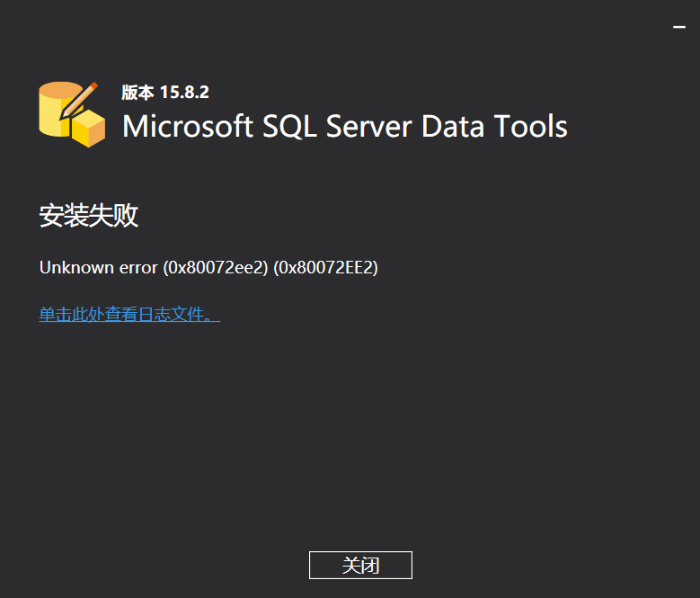
Task: Open the 单击此处查看日志文件 log file link
Action: click(129, 315)
